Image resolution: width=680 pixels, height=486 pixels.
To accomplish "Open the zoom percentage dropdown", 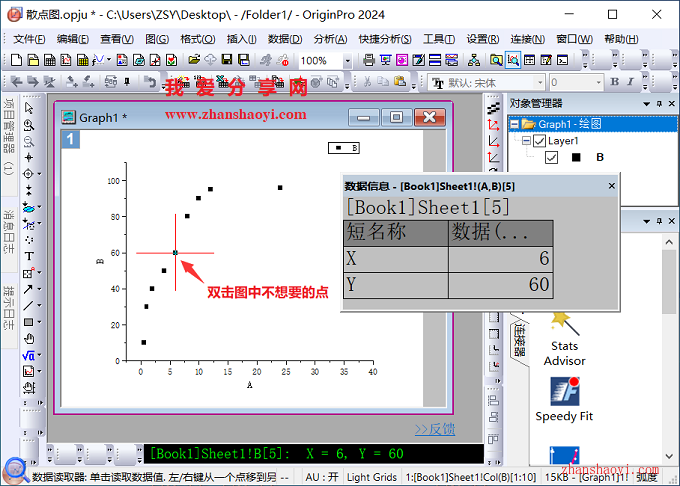I will [347, 61].
